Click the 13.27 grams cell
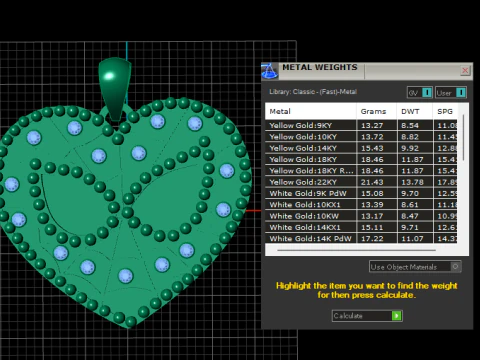480x360 pixels. pos(377,125)
